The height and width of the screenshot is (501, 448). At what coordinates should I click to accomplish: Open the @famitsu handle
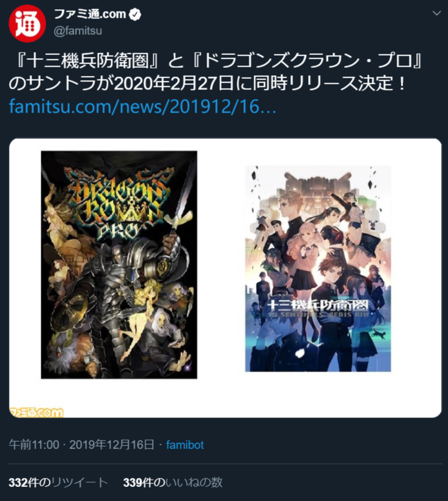[x=78, y=31]
